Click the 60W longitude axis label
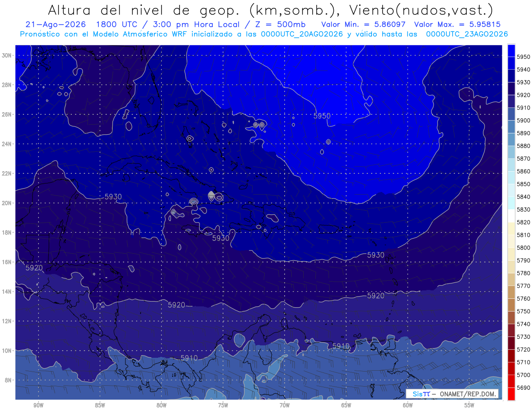This screenshot has width=532, height=411. tap(408, 405)
